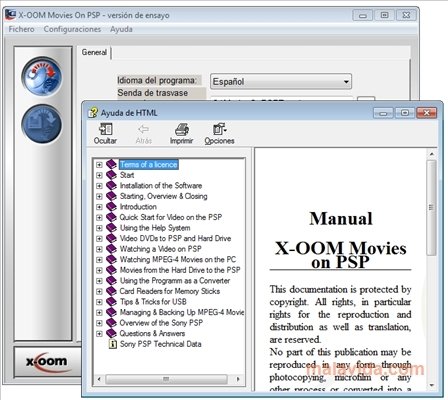This screenshot has height=400, width=448.
Task: Click the top round DVD-to-PSP sidebar icon
Action: click(42, 76)
